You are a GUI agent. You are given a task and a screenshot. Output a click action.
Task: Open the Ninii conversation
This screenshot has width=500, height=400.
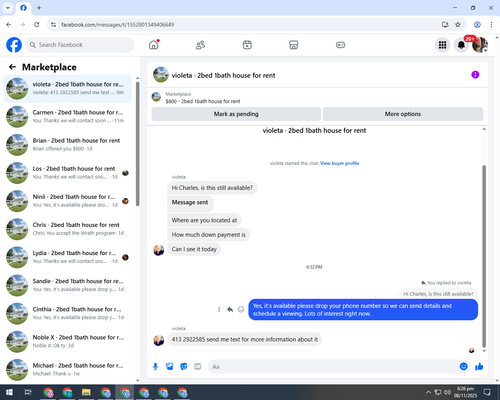[67, 201]
